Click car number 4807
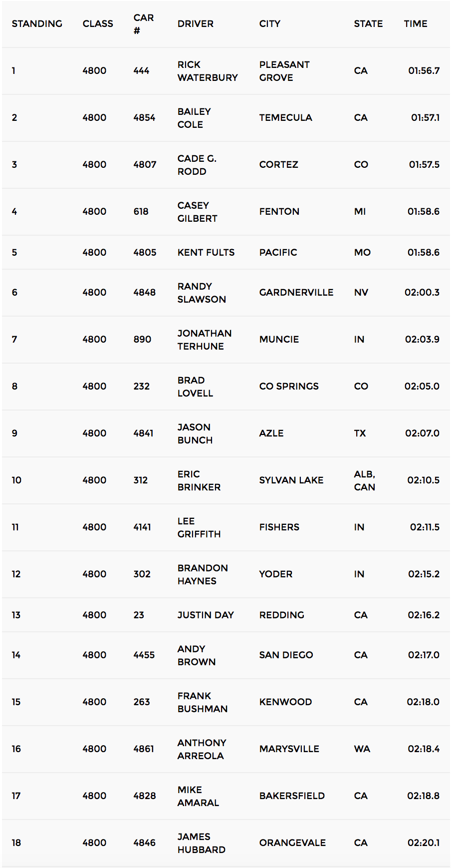451x868 pixels. (145, 165)
